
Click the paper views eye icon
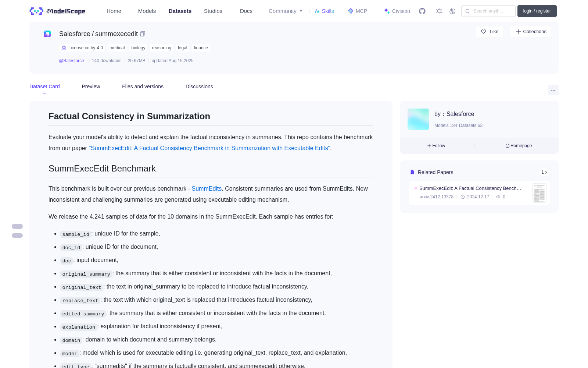coord(498,197)
